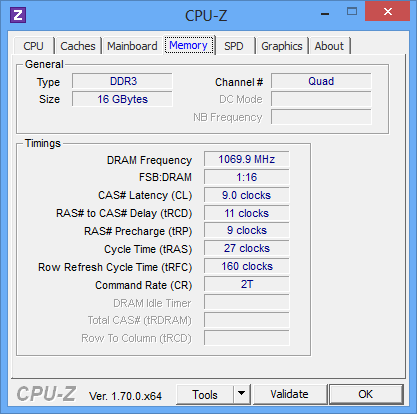This screenshot has height=414, width=417.
Task: Click the DRAM Frequency label
Action: click(149, 160)
